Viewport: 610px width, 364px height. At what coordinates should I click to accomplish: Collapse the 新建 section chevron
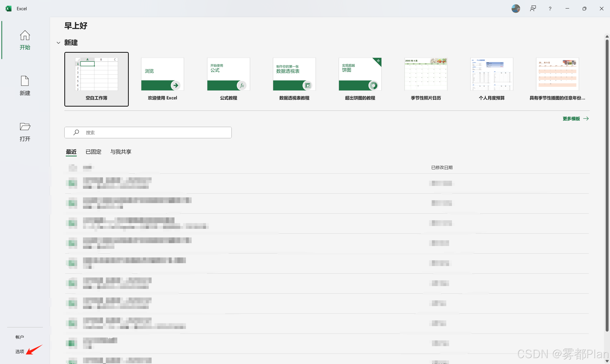pyautogui.click(x=58, y=43)
